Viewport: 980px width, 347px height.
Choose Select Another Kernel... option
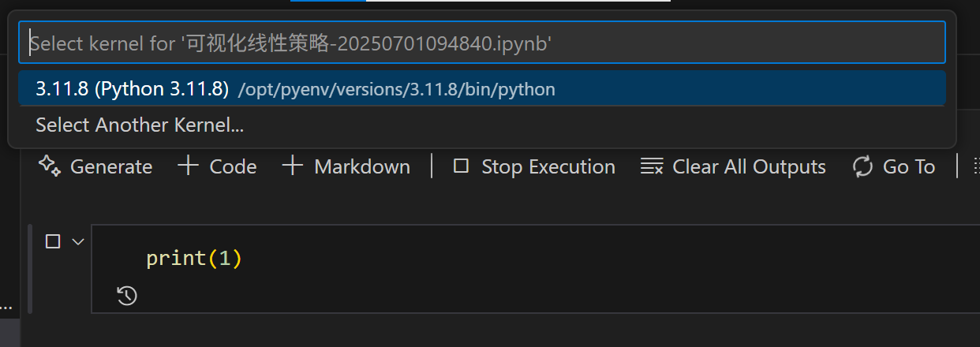tap(140, 125)
